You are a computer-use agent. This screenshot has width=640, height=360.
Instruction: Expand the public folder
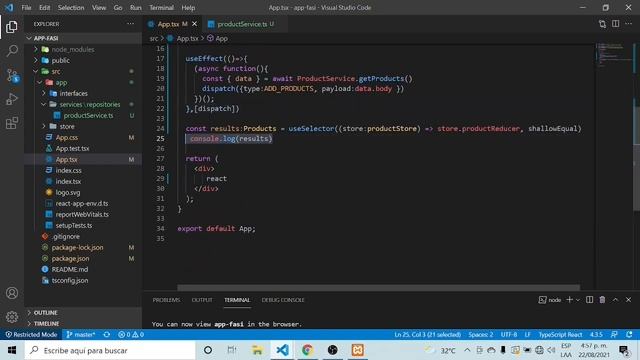click(36, 60)
